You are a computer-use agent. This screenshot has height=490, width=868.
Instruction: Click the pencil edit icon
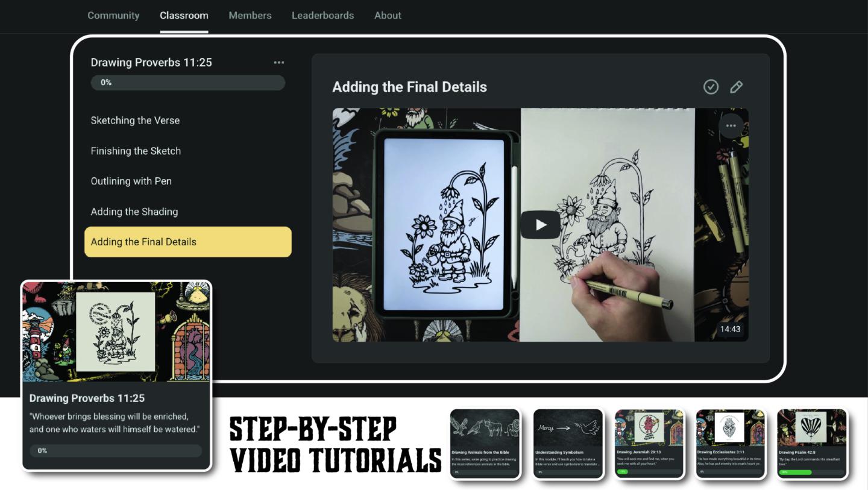coord(736,87)
